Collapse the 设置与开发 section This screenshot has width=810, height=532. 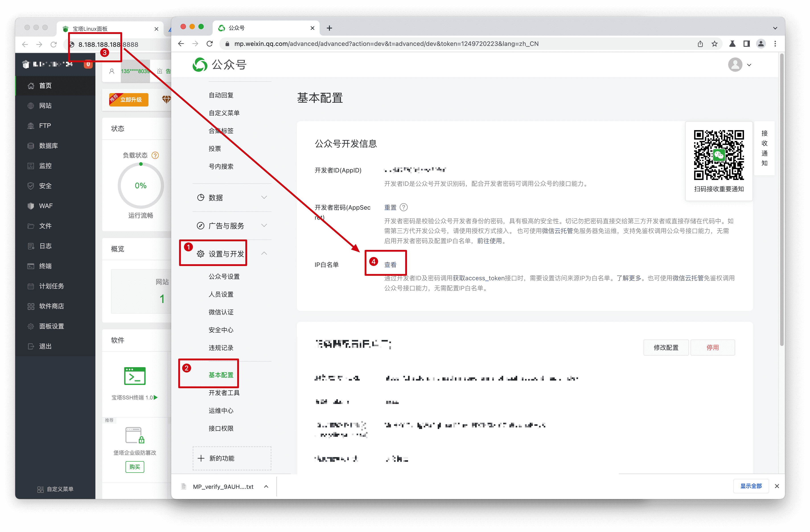click(x=264, y=253)
